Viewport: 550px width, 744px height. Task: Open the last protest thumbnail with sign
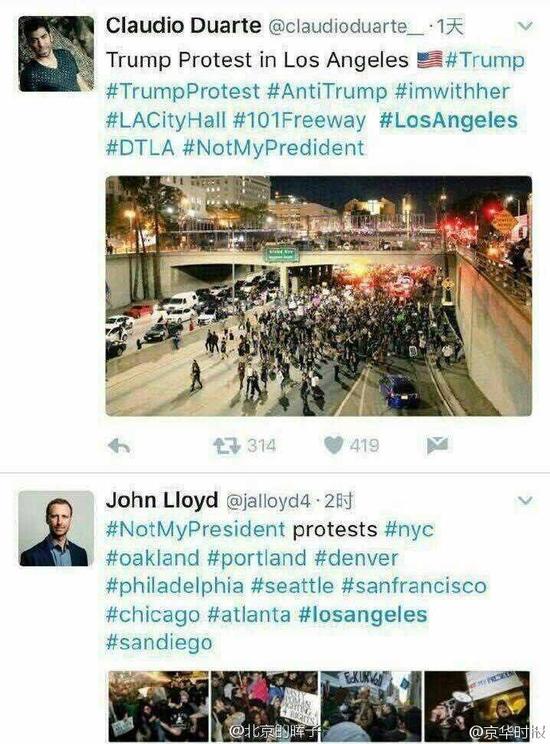(477, 706)
